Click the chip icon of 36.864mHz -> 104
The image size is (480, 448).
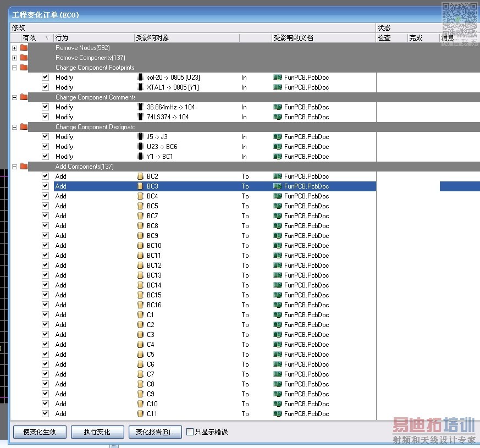point(141,107)
